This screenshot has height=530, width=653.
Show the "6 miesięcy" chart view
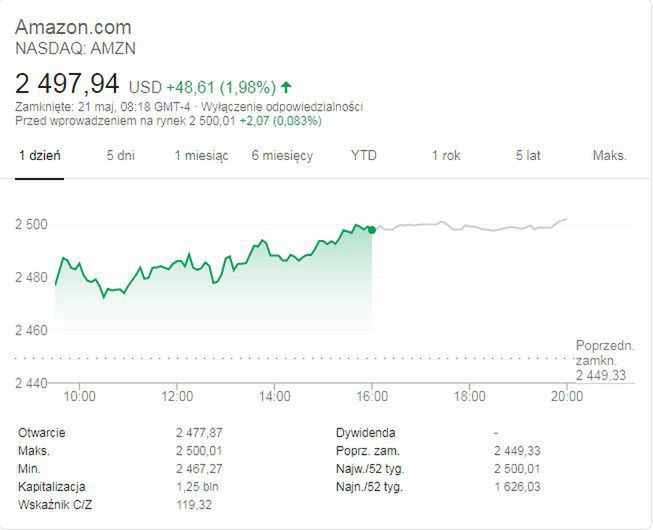pyautogui.click(x=282, y=156)
